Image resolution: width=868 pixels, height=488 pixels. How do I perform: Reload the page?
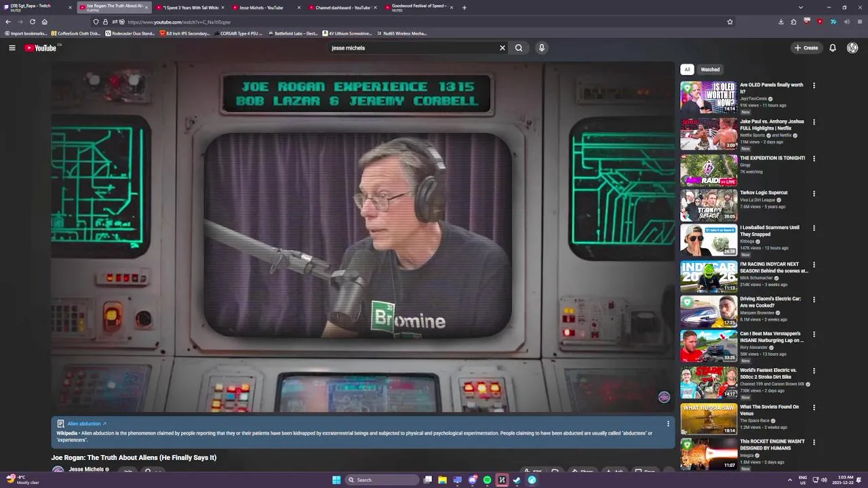click(32, 22)
